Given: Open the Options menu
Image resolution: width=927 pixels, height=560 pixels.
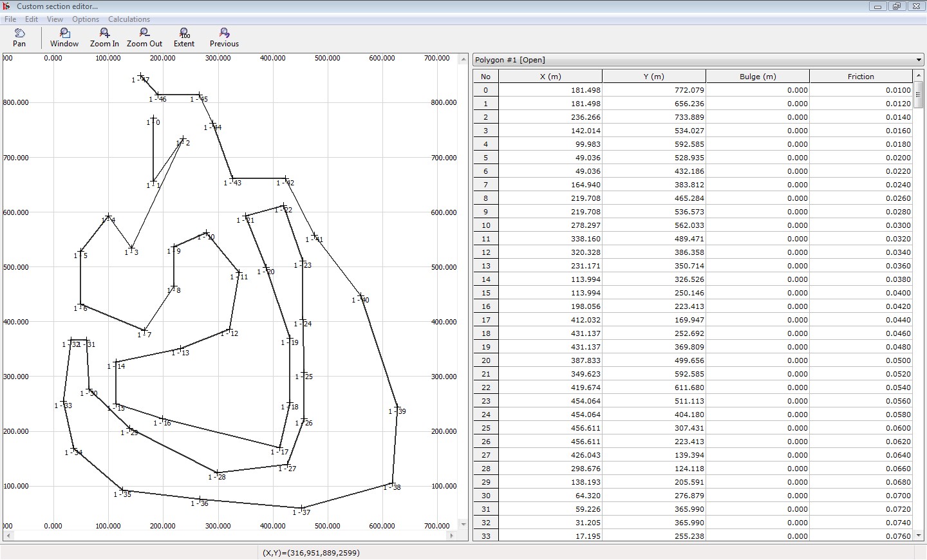Looking at the screenshot, I should tap(86, 19).
